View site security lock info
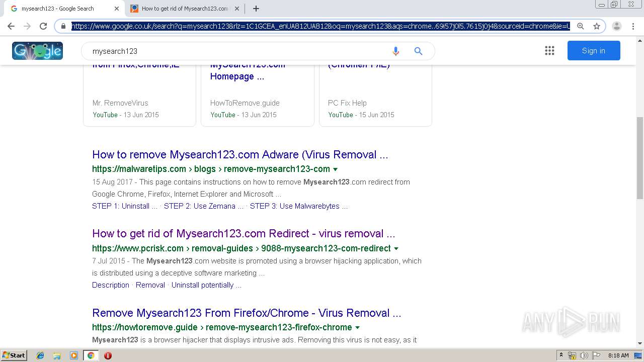Screen dimensions: 644x362 (63, 26)
